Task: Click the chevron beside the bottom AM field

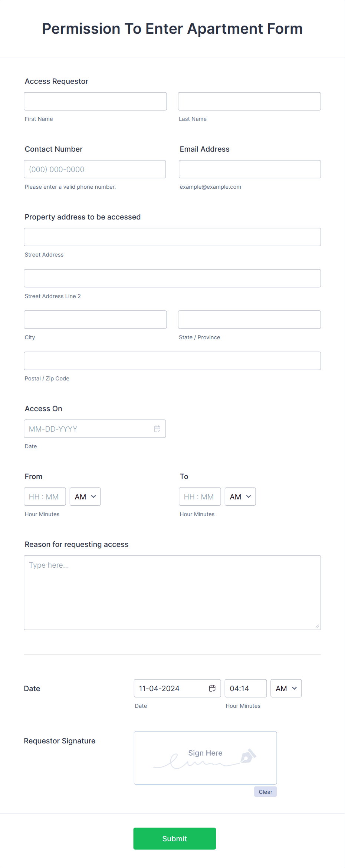Action: (x=294, y=688)
